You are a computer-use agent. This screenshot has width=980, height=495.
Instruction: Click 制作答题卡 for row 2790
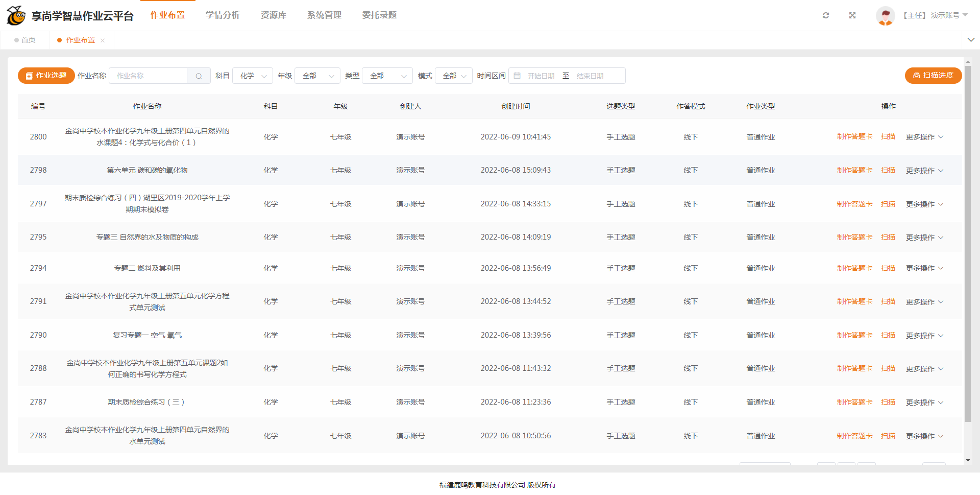click(854, 336)
